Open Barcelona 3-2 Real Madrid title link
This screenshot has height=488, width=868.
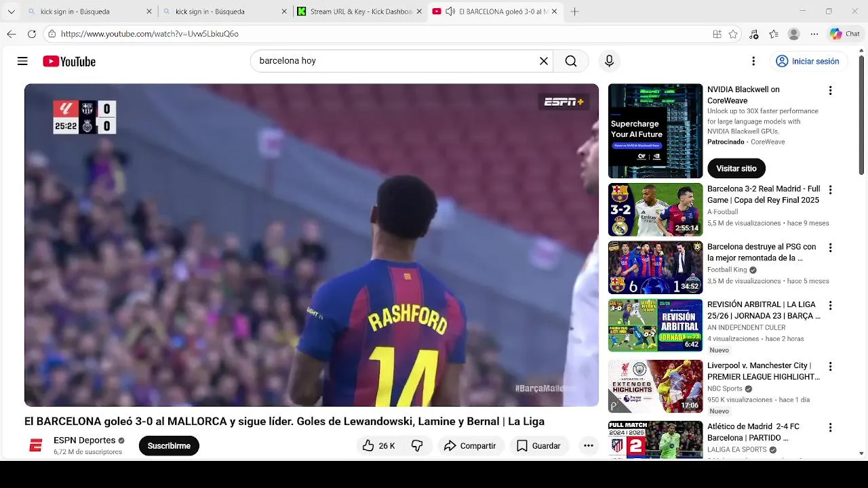tap(764, 195)
